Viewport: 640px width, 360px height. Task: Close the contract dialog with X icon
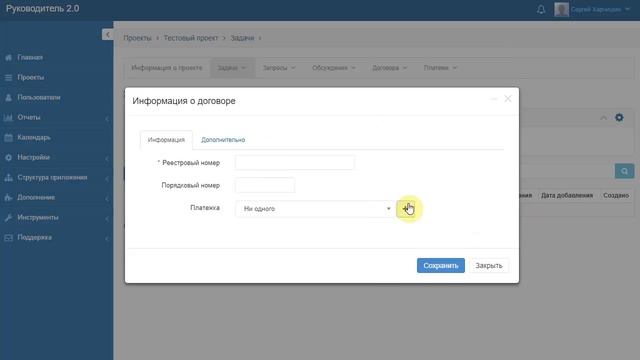tap(508, 99)
